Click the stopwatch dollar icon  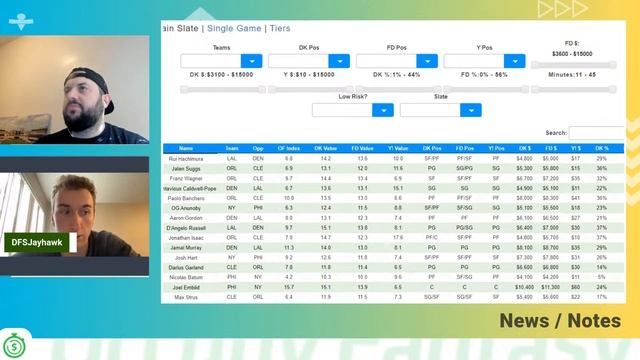[14, 346]
